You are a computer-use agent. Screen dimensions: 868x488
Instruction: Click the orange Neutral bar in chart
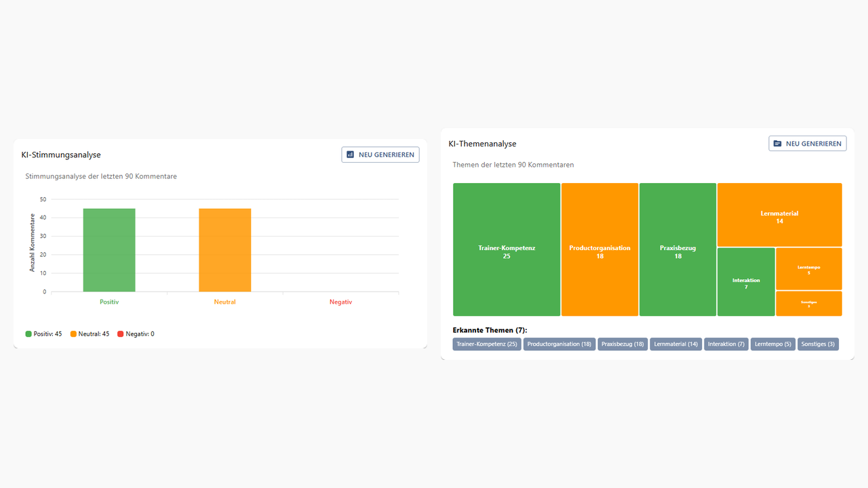(225, 250)
